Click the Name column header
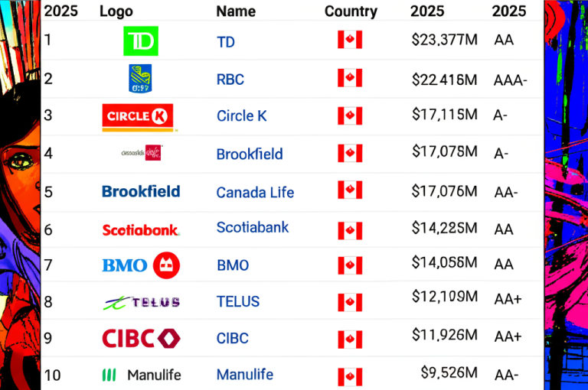Image resolution: width=588 pixels, height=390 pixels. 236,11
